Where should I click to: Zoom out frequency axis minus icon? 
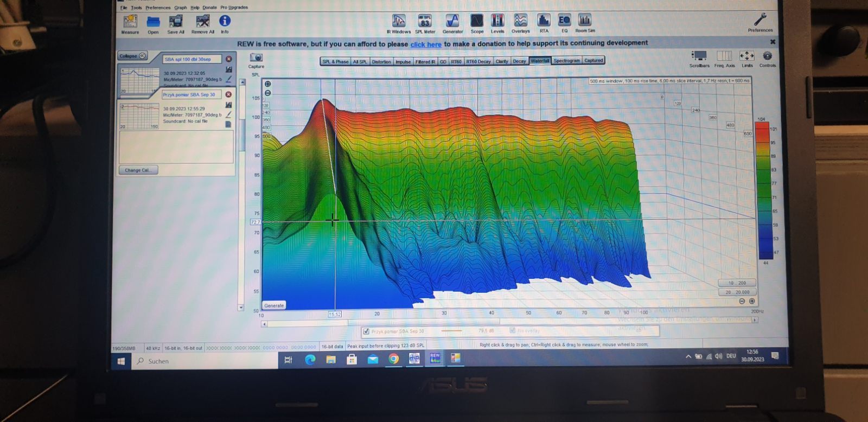(x=742, y=301)
